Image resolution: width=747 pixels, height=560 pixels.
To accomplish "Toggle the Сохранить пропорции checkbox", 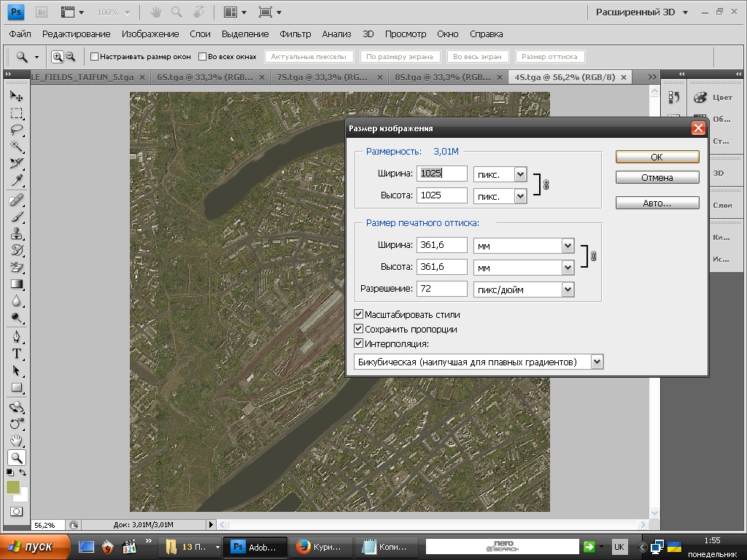I will click(x=358, y=329).
